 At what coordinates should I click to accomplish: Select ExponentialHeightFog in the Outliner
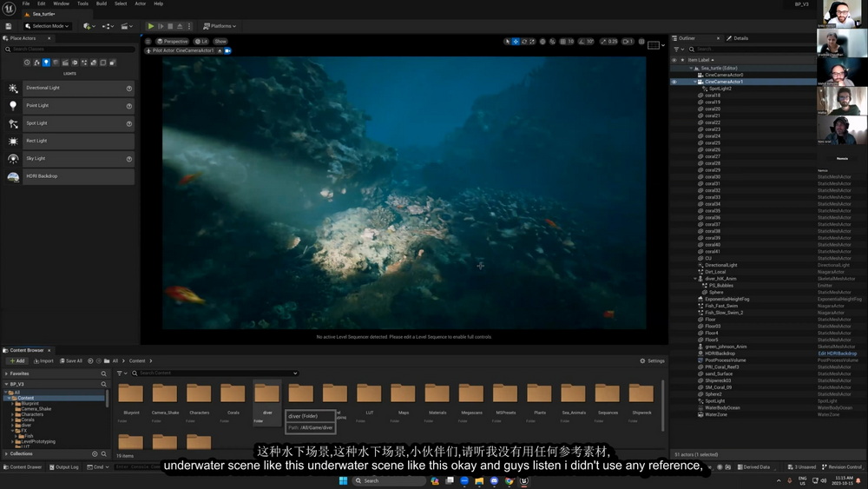pyautogui.click(x=727, y=299)
